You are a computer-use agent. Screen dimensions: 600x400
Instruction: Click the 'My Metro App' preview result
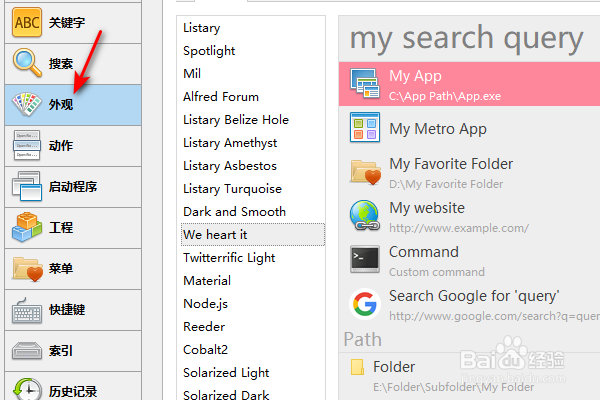pos(470,128)
